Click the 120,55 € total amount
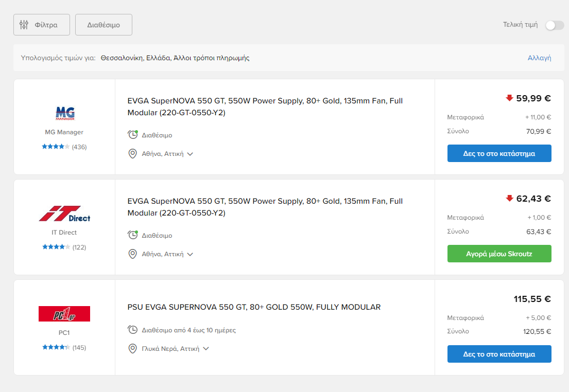 [537, 331]
